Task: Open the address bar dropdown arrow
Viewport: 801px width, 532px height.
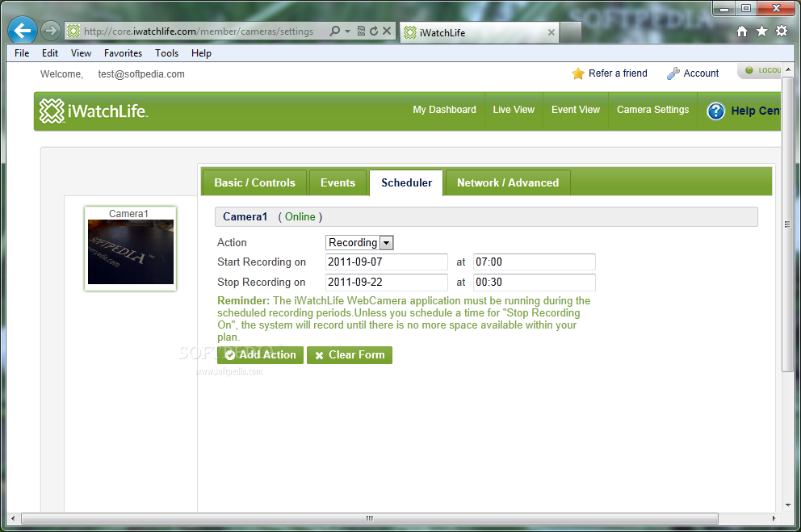Action: tap(348, 31)
